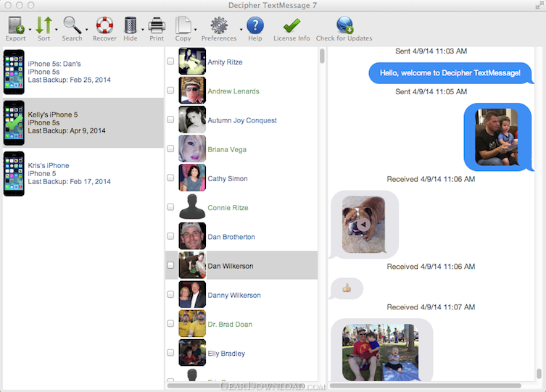Click the Export toolbar icon
Viewport: 546px width, 392px height.
click(16, 25)
